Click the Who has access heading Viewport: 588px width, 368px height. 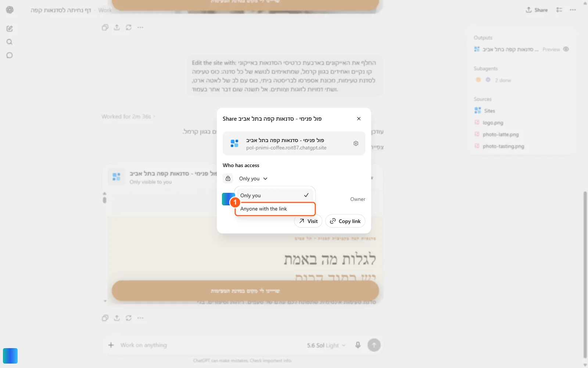point(241,165)
